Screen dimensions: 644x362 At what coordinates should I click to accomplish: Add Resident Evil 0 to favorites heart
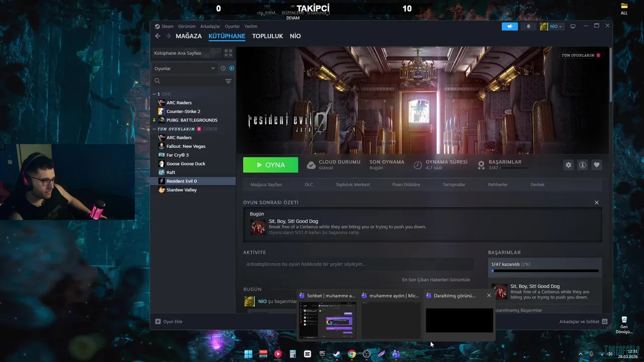pyautogui.click(x=596, y=165)
